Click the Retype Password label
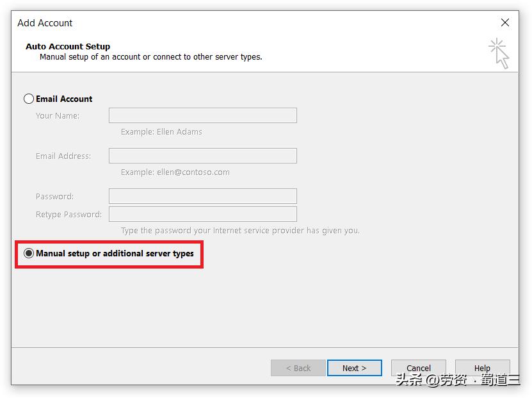This screenshot has height=398, width=532. [x=69, y=215]
